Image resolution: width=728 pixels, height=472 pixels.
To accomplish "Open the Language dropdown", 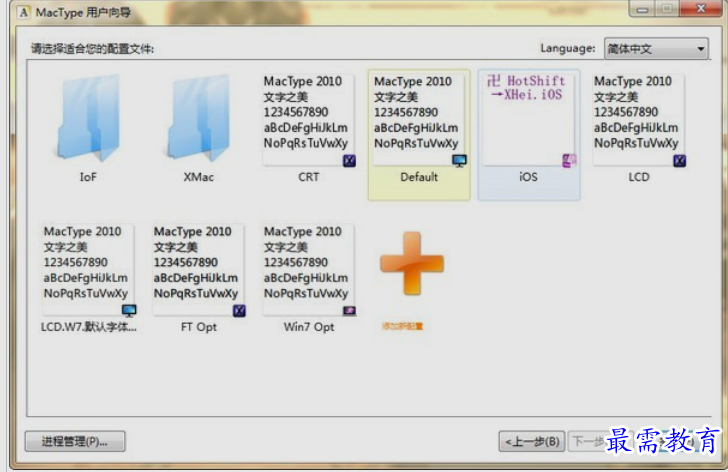I will pos(656,48).
